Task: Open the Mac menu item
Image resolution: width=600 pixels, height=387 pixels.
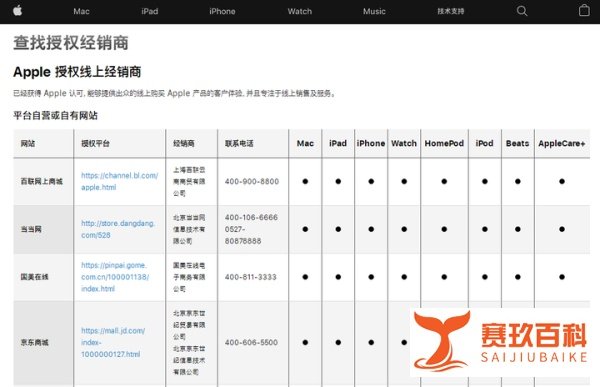Action: click(x=82, y=11)
